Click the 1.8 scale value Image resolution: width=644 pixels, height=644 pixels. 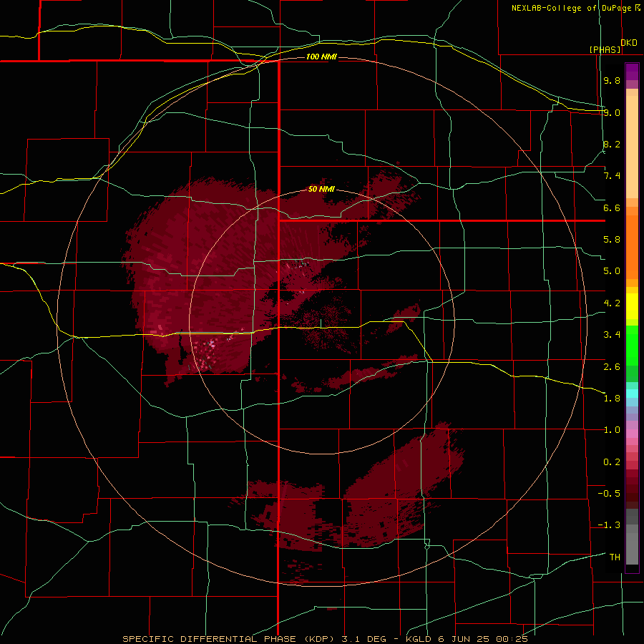tap(612, 399)
